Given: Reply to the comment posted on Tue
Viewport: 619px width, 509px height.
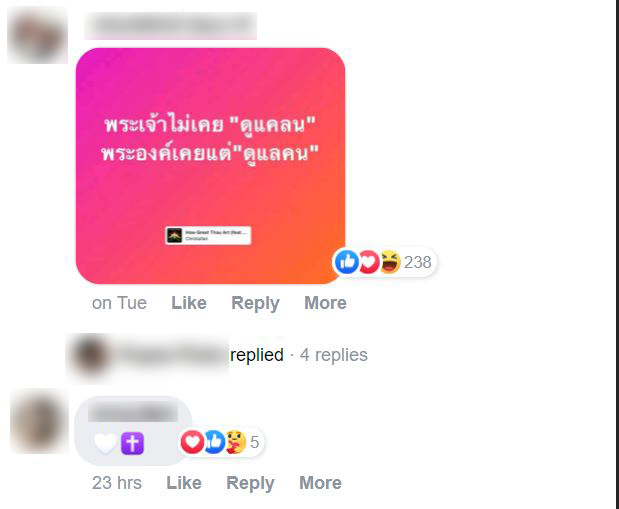Looking at the screenshot, I should pyautogui.click(x=255, y=303).
